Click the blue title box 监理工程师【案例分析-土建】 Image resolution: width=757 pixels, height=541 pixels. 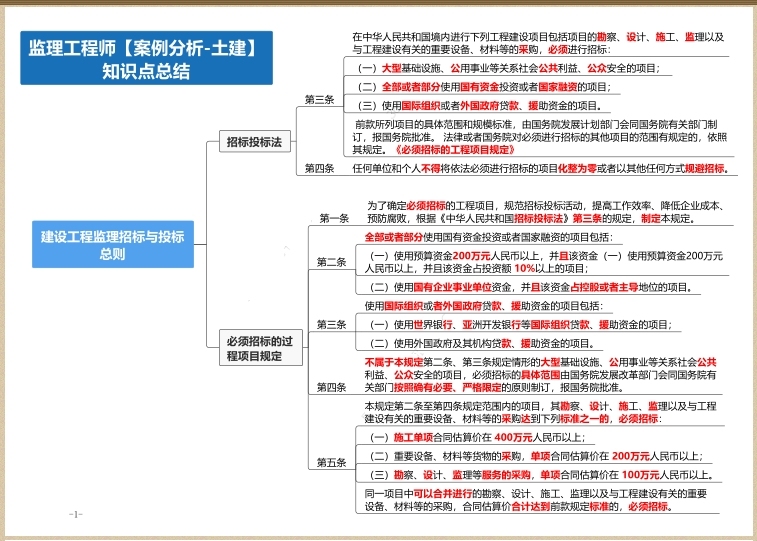click(x=145, y=57)
